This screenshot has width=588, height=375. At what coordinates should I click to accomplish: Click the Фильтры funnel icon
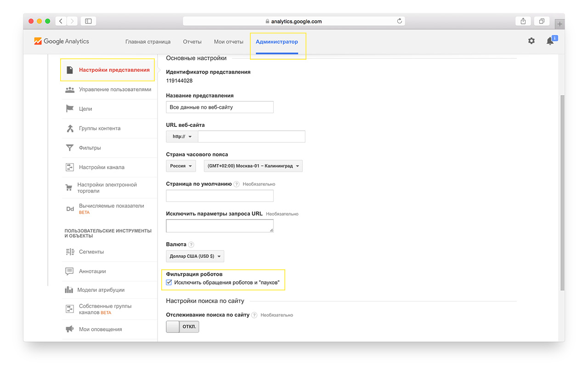70,148
